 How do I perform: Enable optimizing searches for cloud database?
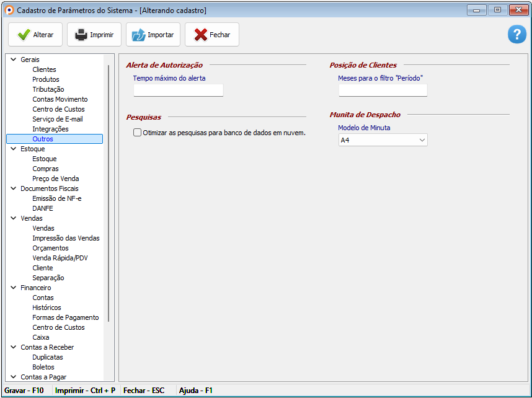tap(137, 133)
